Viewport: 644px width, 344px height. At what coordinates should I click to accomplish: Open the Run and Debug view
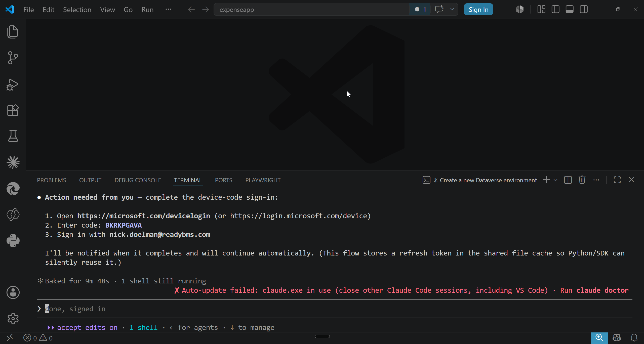click(13, 85)
